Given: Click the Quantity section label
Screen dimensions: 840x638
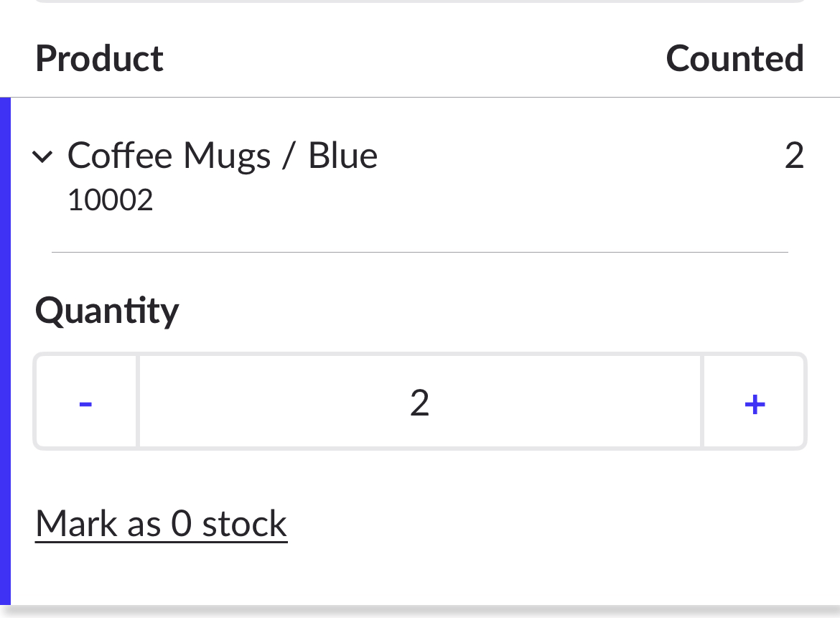Looking at the screenshot, I should pos(106,310).
